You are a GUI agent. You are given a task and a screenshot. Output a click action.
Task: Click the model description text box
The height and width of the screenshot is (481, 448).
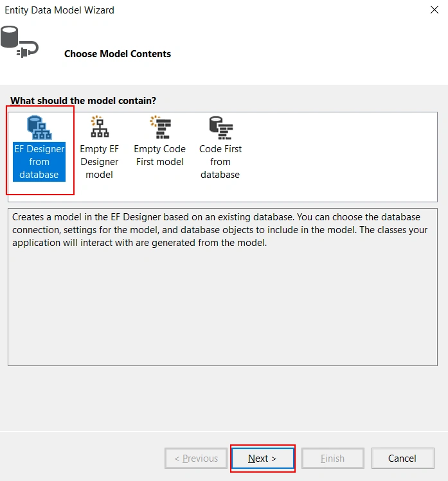(222, 287)
